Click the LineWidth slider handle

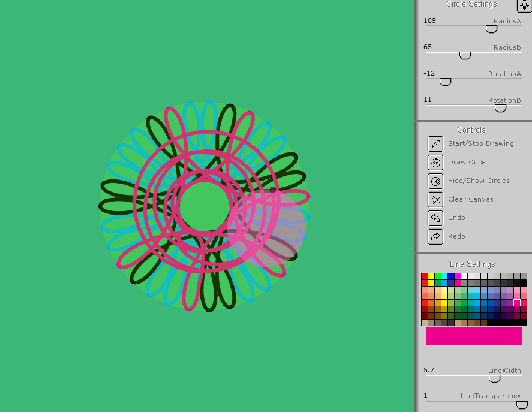click(x=494, y=379)
